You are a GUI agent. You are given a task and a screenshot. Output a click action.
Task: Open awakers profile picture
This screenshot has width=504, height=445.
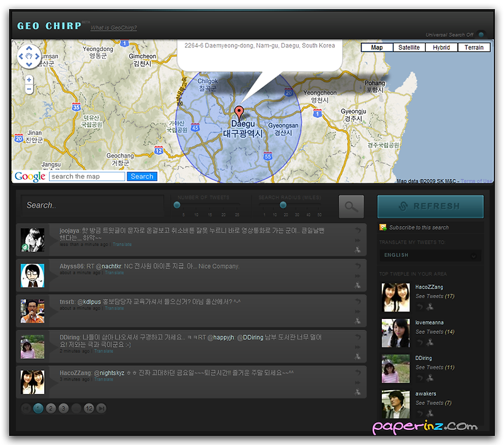pyautogui.click(x=396, y=404)
